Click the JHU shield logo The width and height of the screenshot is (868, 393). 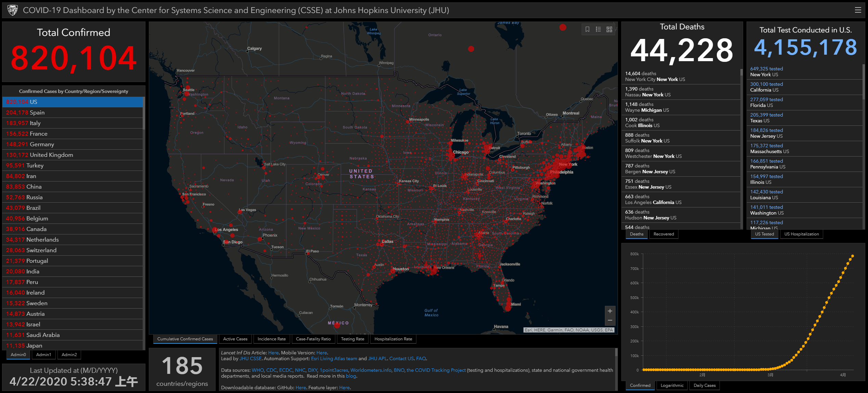(13, 10)
